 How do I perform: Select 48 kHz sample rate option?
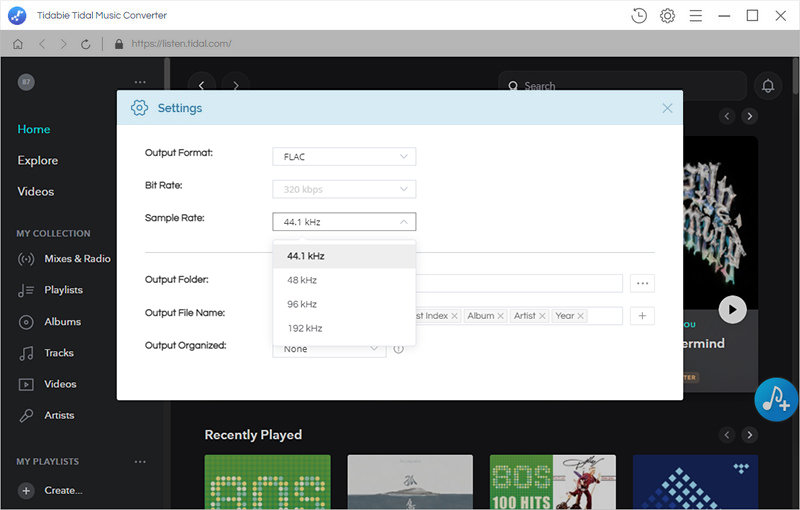point(344,280)
